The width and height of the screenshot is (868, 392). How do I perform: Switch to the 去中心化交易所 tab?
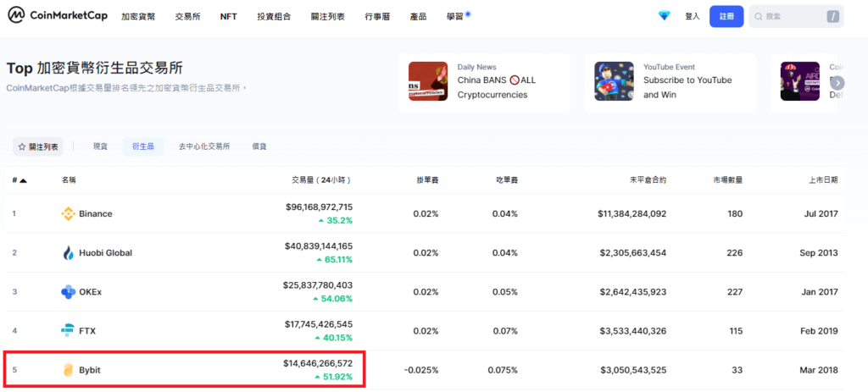coord(204,146)
